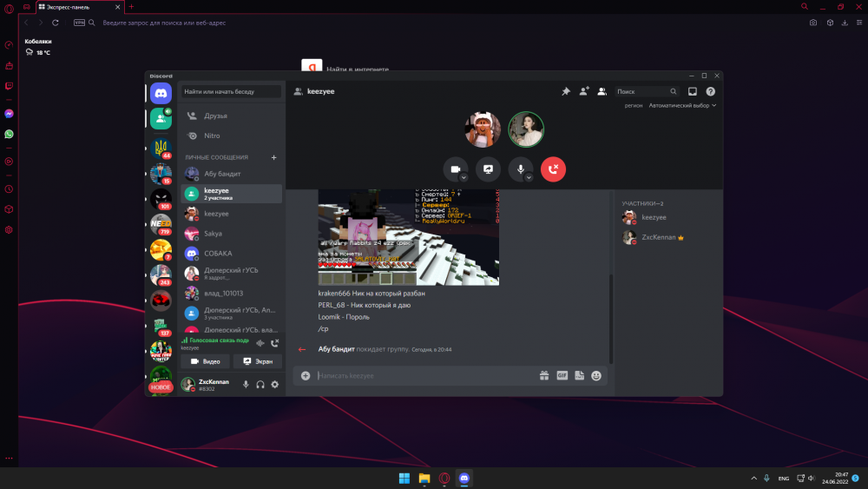Open File Explorer from taskbar

coord(424,478)
